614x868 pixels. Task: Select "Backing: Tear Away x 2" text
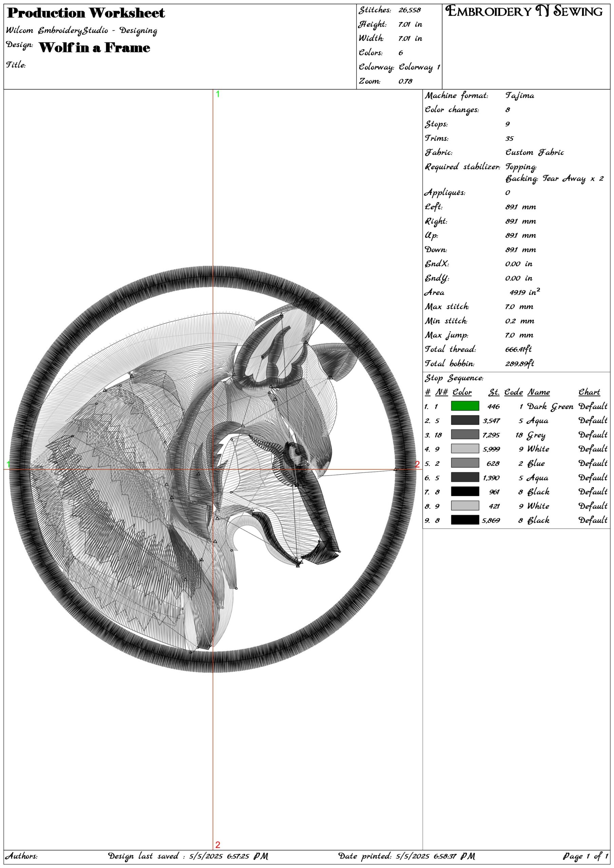click(554, 179)
